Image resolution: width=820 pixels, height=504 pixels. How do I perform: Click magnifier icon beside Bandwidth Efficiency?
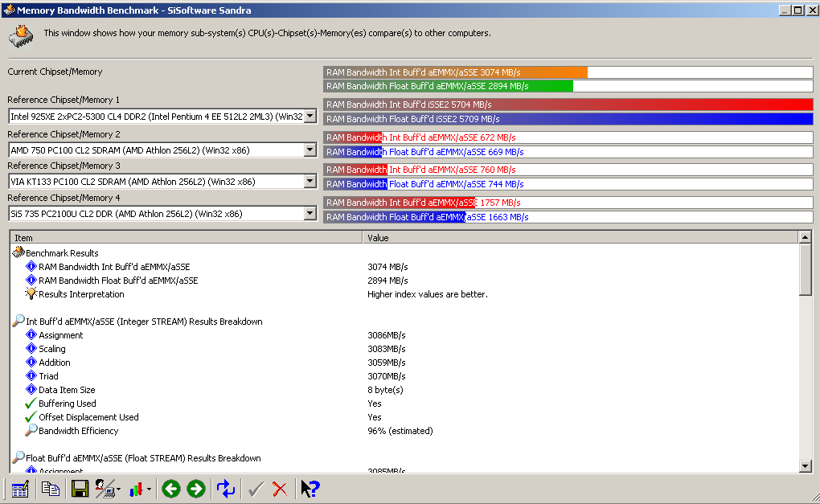[31, 430]
